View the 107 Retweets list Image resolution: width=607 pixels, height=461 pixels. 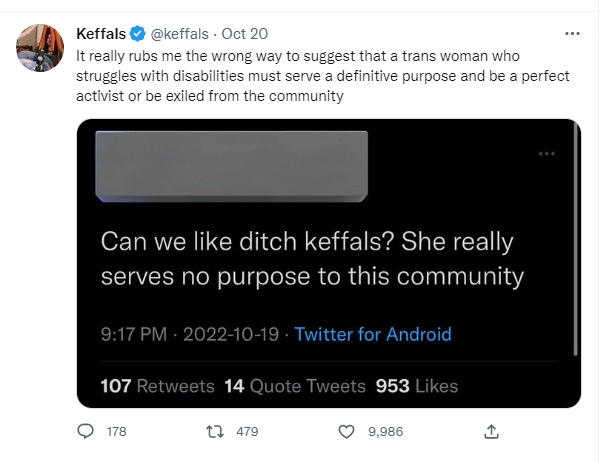click(x=158, y=385)
